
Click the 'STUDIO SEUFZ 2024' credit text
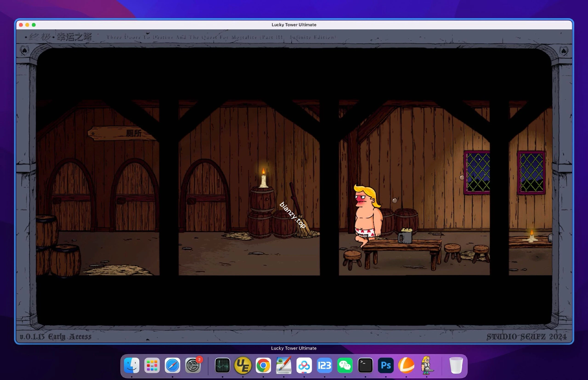pos(526,337)
